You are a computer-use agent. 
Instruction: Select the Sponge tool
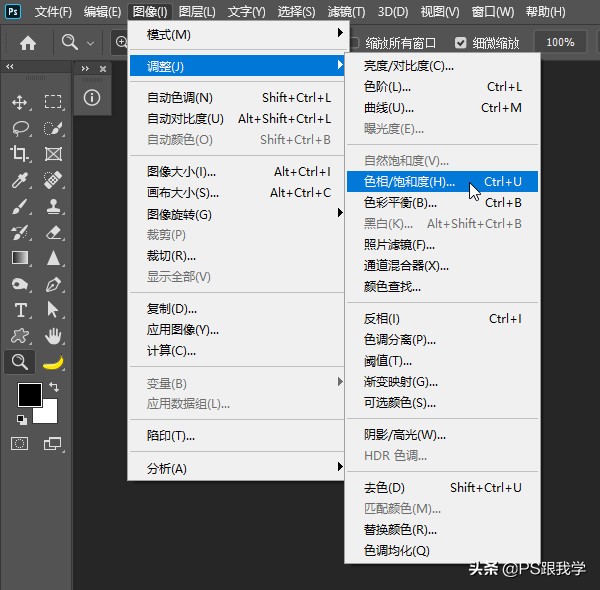20,284
